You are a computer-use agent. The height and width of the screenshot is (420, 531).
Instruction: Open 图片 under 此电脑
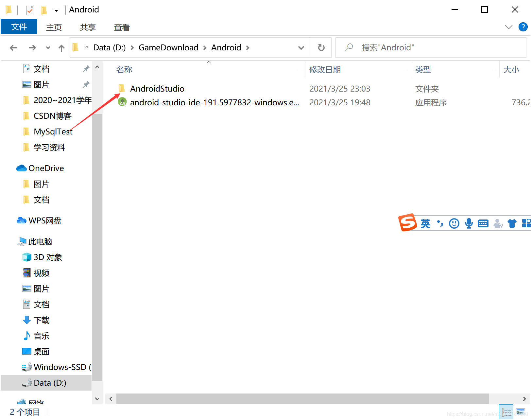tap(41, 289)
